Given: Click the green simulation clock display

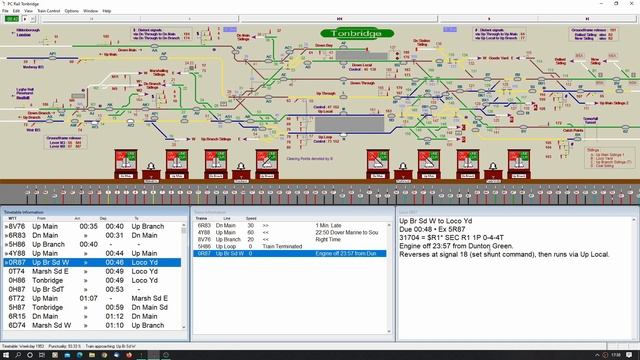Looking at the screenshot, I should coord(11,19).
